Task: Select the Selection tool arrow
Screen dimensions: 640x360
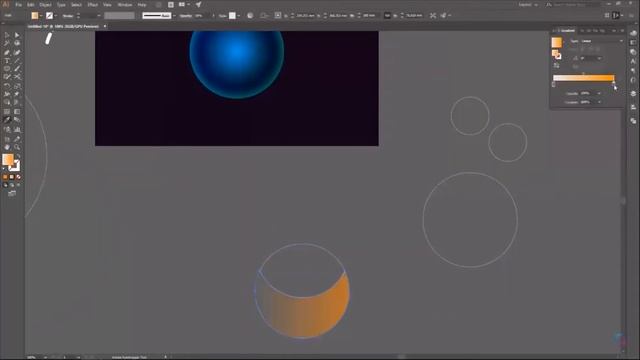Action: (x=7, y=36)
